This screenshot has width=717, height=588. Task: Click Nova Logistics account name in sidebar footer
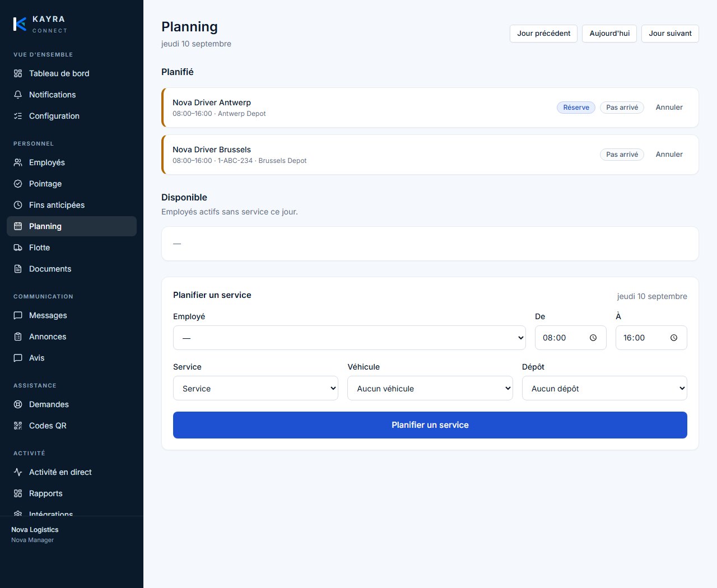[x=35, y=530]
